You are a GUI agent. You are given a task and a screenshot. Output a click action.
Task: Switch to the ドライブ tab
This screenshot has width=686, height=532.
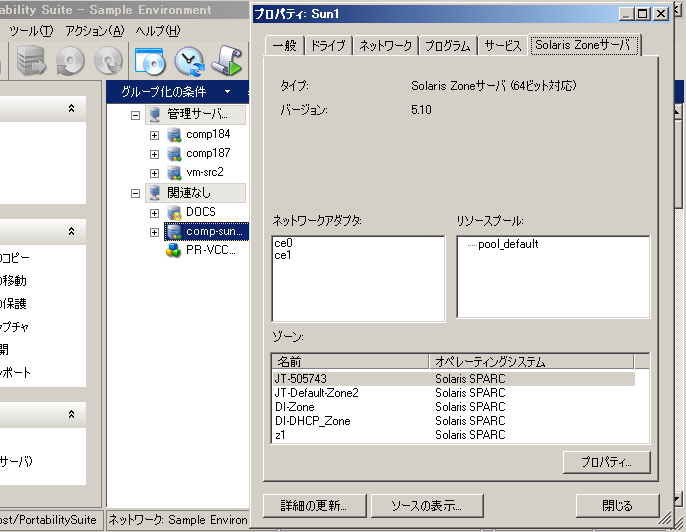coord(328,46)
